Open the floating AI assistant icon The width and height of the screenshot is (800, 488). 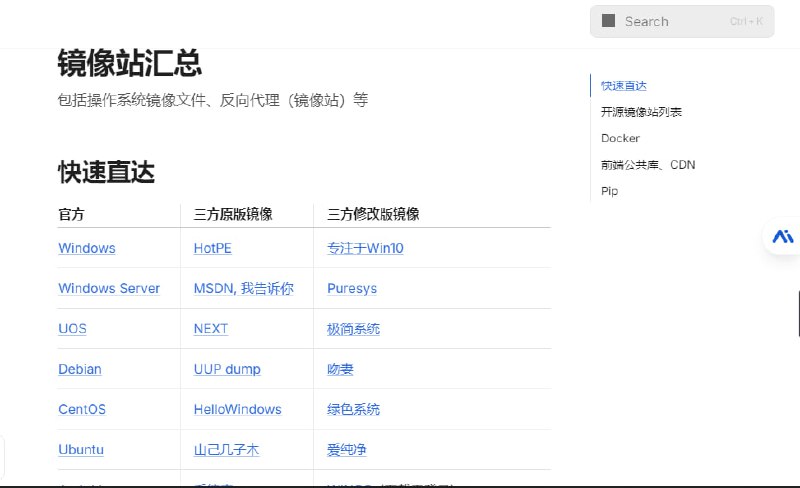pyautogui.click(x=783, y=236)
